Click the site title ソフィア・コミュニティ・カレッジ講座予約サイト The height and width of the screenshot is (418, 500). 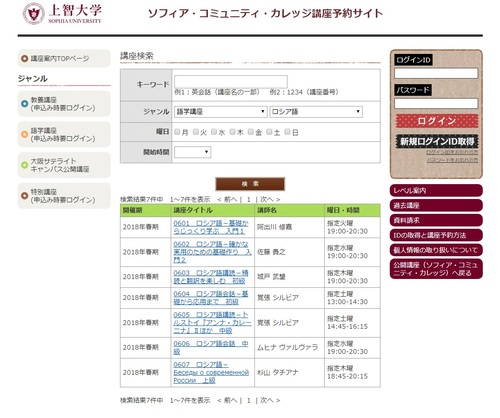pyautogui.click(x=265, y=13)
